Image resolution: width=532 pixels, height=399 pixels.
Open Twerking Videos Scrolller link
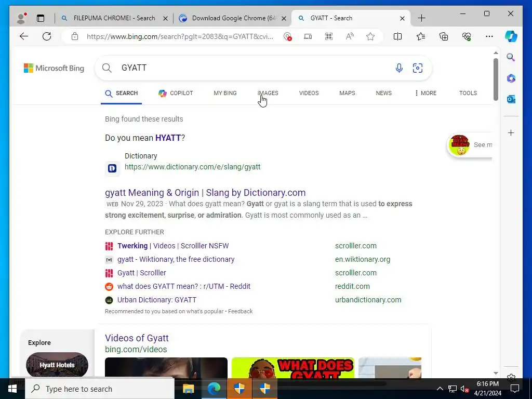tap(173, 246)
